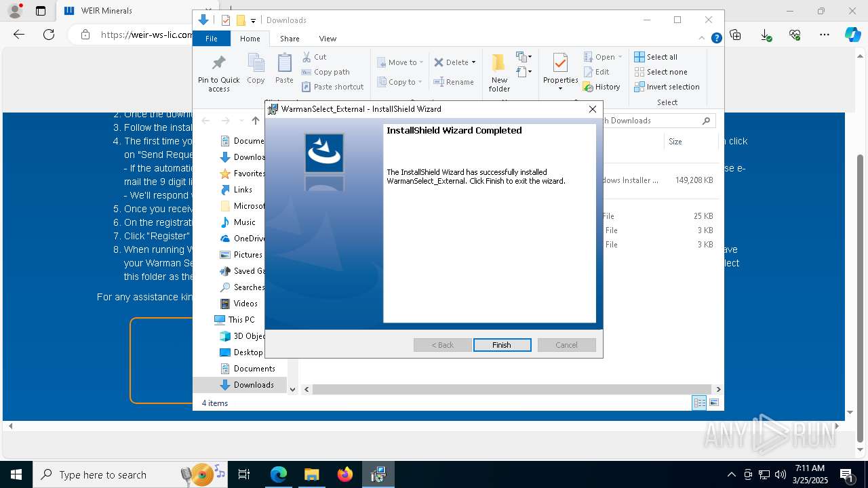Click the 149,208 KB file size
This screenshot has width=868, height=488.
(694, 180)
